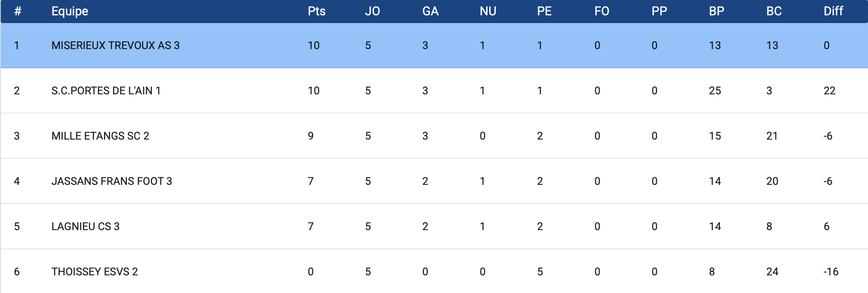Screen dimensions: 868x293
Task: Click the Equipe column header
Action: point(70,11)
